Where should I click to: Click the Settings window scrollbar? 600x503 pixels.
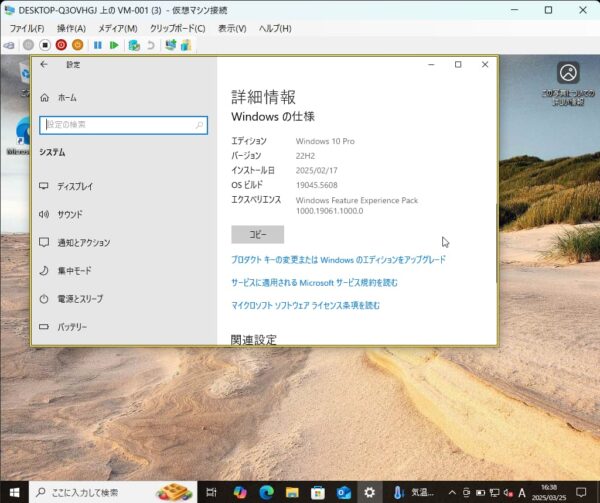[497, 243]
